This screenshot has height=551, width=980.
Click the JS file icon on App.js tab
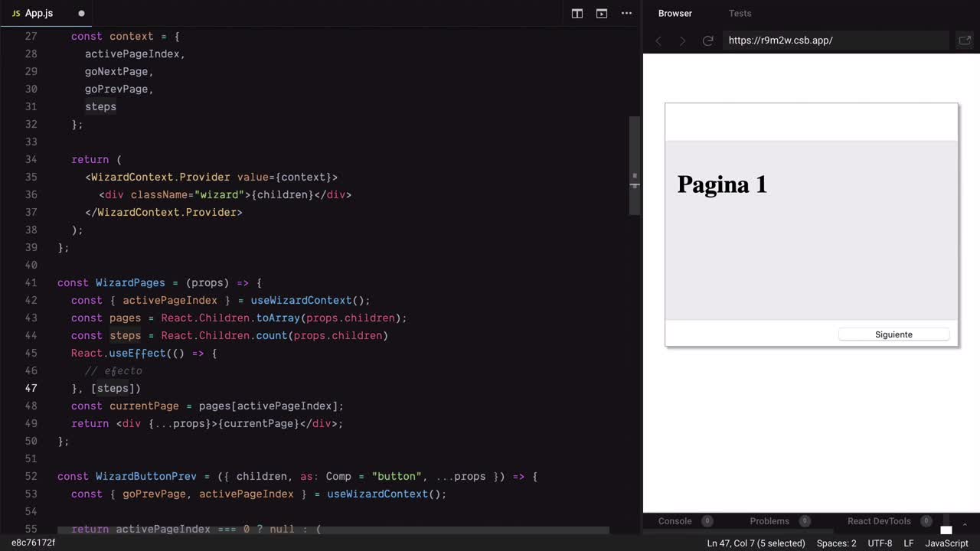point(15,14)
